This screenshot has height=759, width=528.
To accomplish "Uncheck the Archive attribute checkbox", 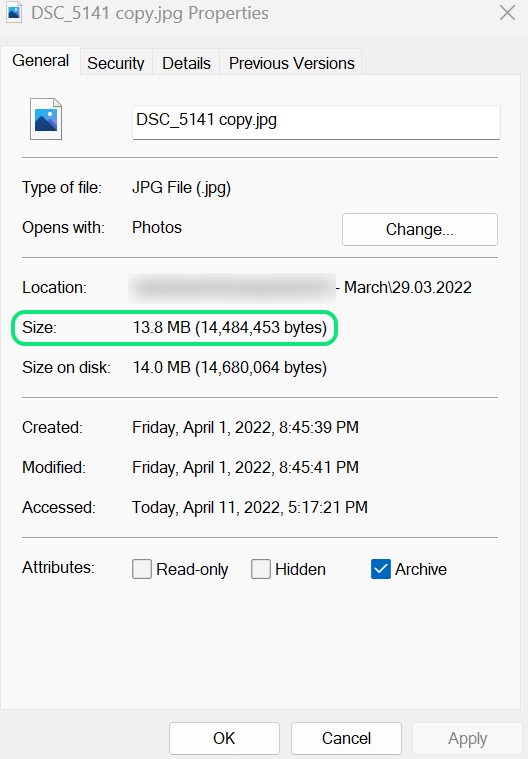I will click(381, 569).
